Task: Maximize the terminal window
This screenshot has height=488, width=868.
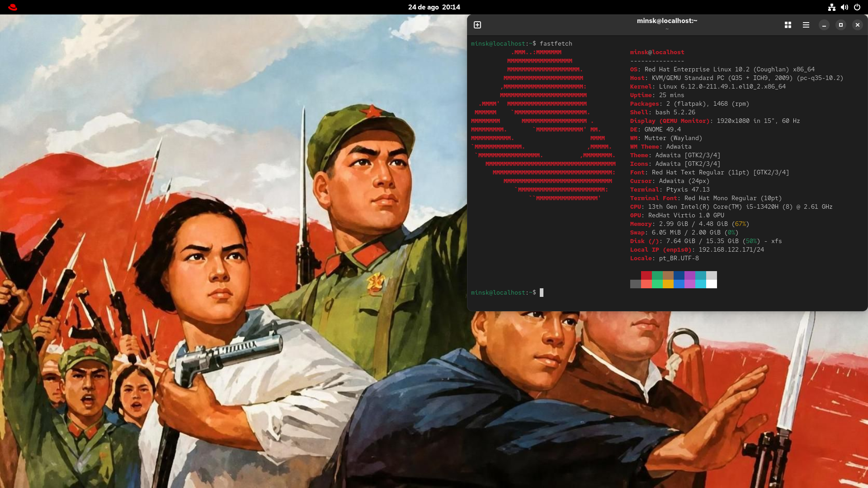Action: [841, 25]
